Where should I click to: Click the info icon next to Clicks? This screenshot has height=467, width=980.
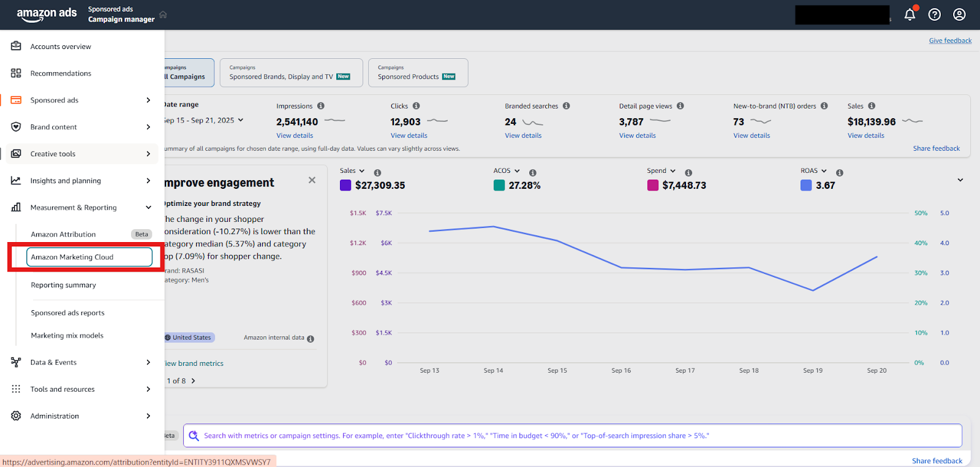coord(417,106)
